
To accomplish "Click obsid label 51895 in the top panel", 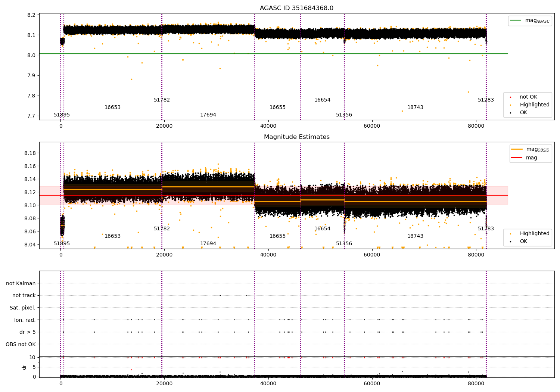I will tap(62, 115).
